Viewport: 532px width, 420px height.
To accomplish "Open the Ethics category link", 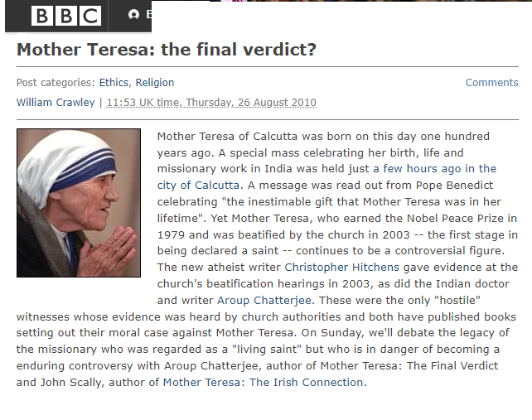I will [114, 83].
